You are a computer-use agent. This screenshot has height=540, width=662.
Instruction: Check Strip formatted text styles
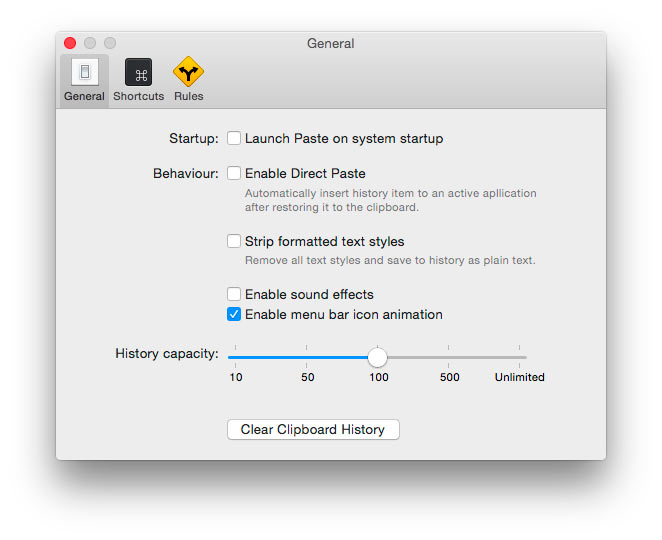click(x=233, y=241)
